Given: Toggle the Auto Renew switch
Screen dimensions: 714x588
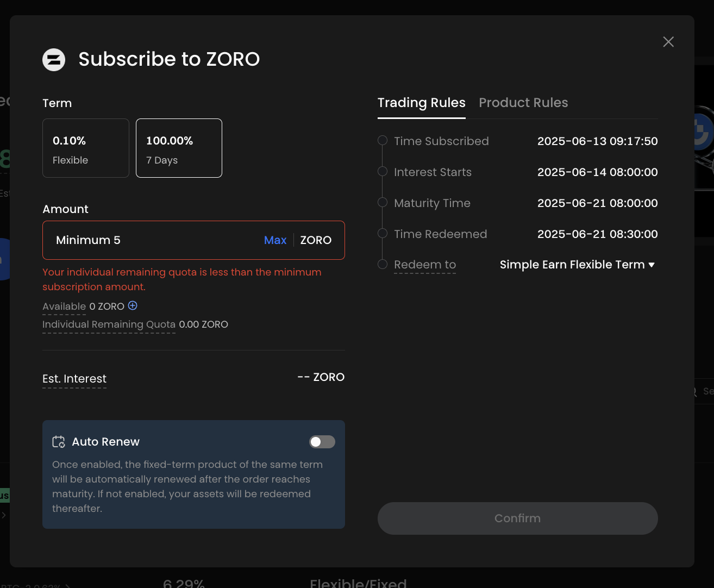Looking at the screenshot, I should (x=322, y=442).
